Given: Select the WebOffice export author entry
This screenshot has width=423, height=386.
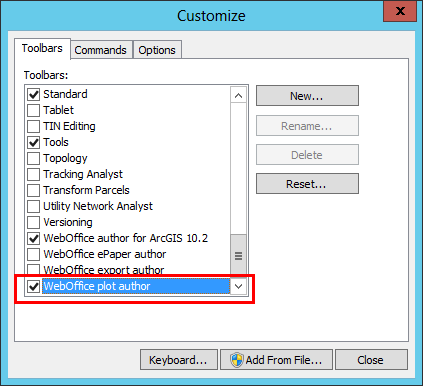Looking at the screenshot, I should (104, 270).
